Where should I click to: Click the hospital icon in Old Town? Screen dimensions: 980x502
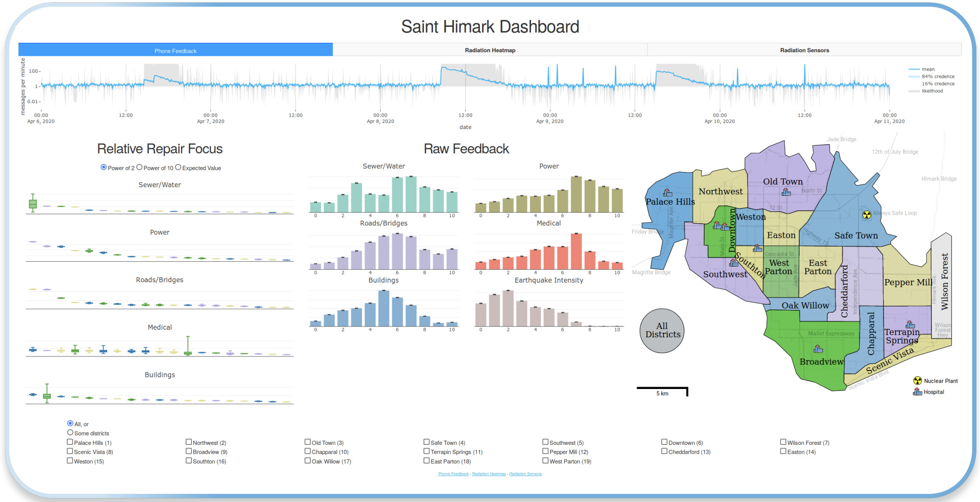[786, 192]
